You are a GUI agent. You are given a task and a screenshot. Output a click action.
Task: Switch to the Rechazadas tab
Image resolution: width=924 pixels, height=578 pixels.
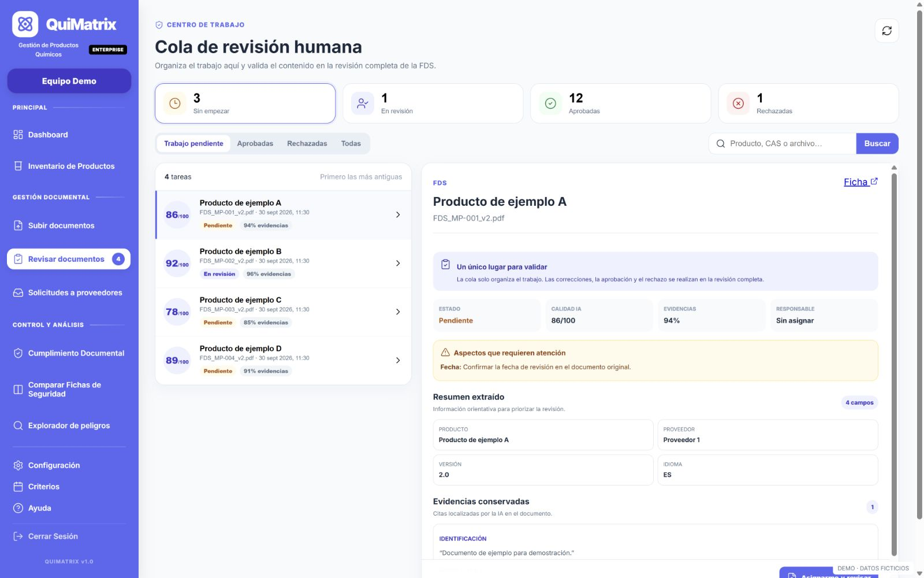click(x=307, y=143)
